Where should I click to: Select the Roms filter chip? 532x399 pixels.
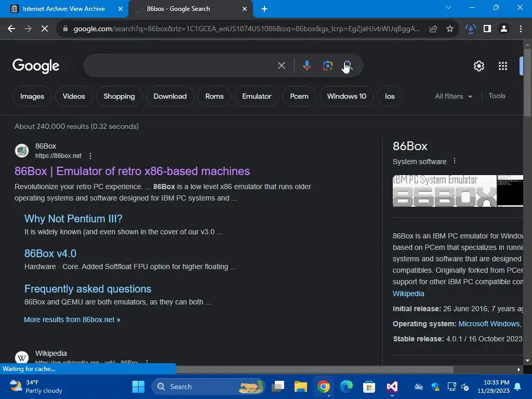[215, 96]
